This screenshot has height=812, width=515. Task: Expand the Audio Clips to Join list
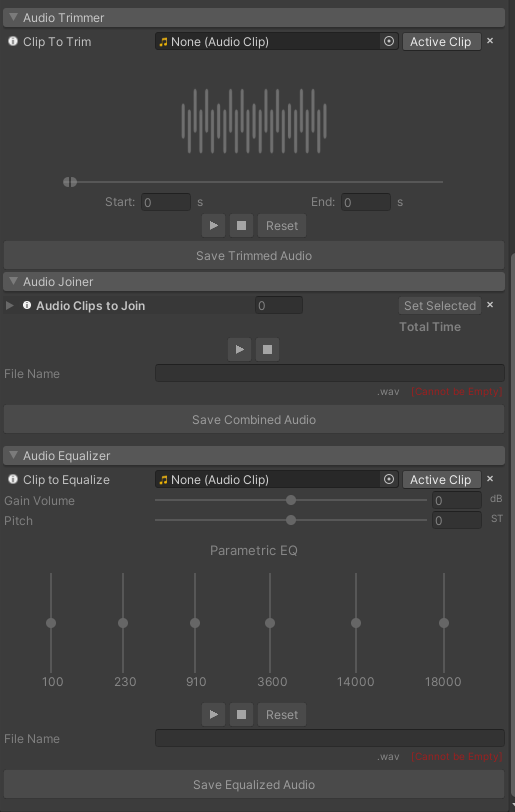(9, 306)
